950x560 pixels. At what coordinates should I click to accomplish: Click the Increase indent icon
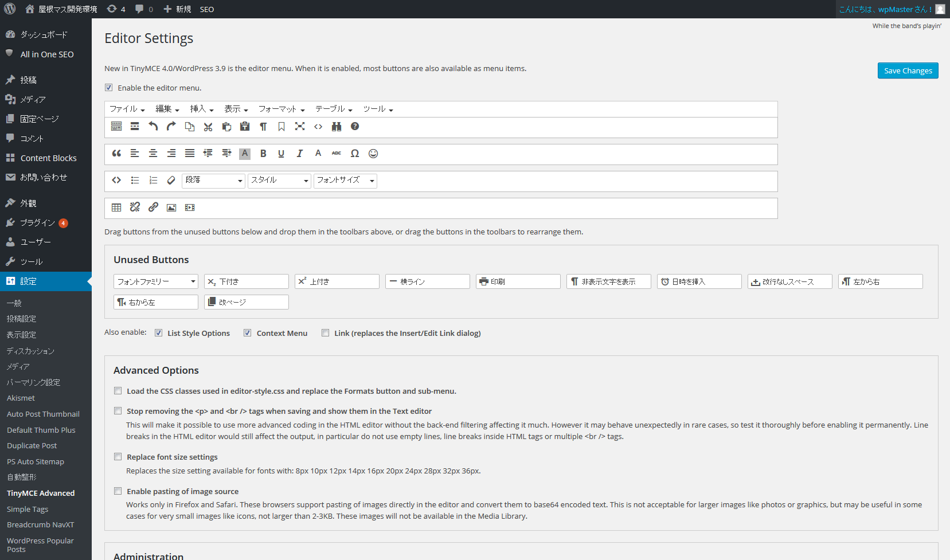(226, 154)
